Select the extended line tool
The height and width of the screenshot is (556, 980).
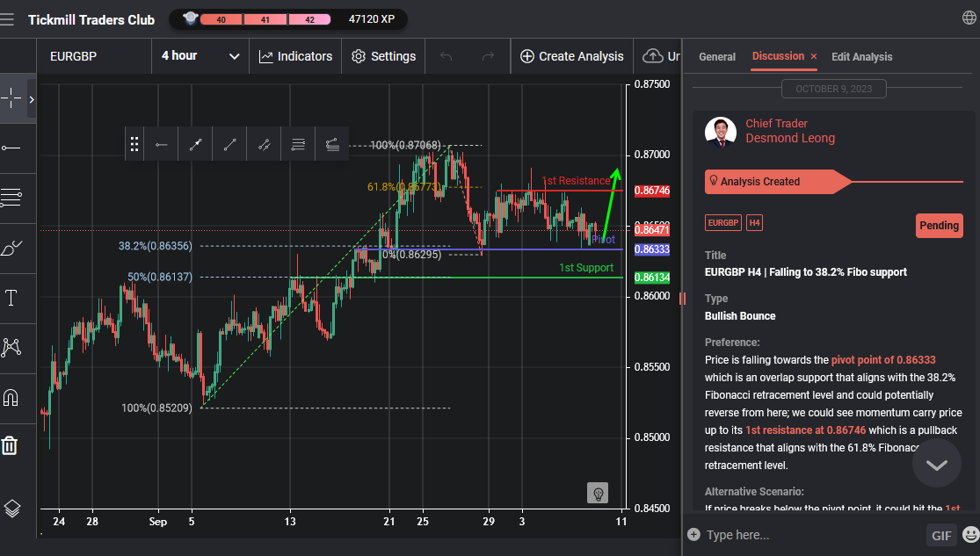pyautogui.click(x=265, y=144)
